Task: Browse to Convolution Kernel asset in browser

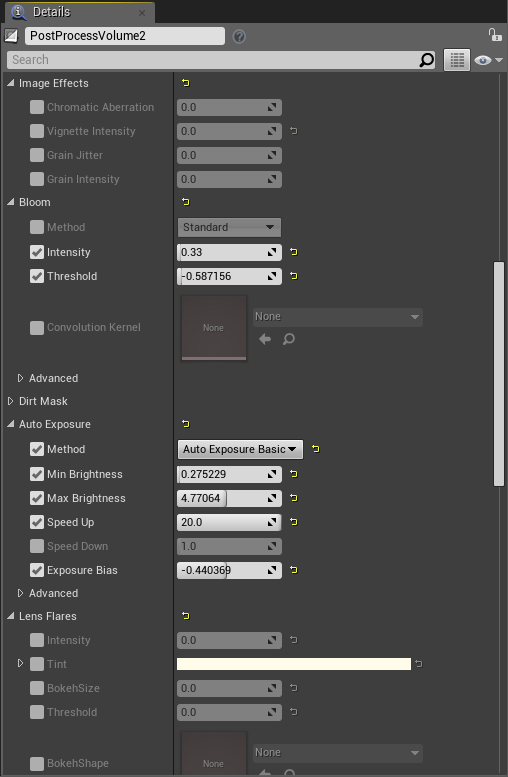Action: (288, 339)
